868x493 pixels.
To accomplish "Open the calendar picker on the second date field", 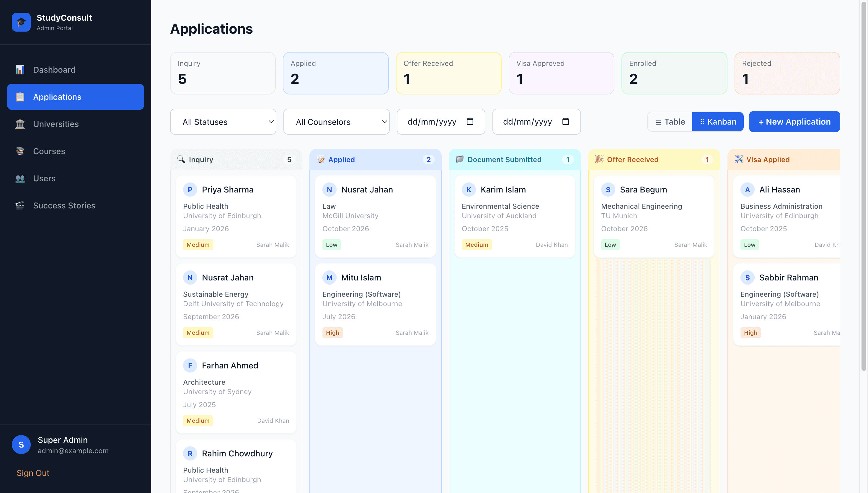I will point(565,121).
